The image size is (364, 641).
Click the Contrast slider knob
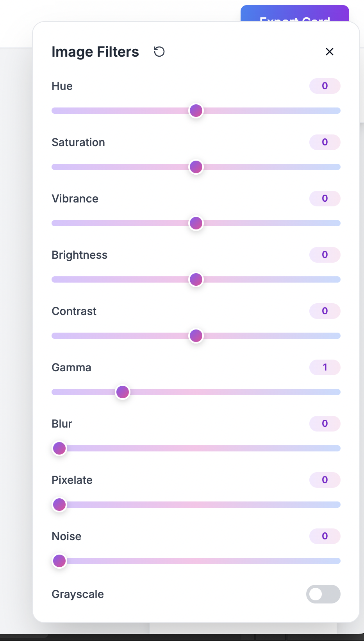click(196, 336)
